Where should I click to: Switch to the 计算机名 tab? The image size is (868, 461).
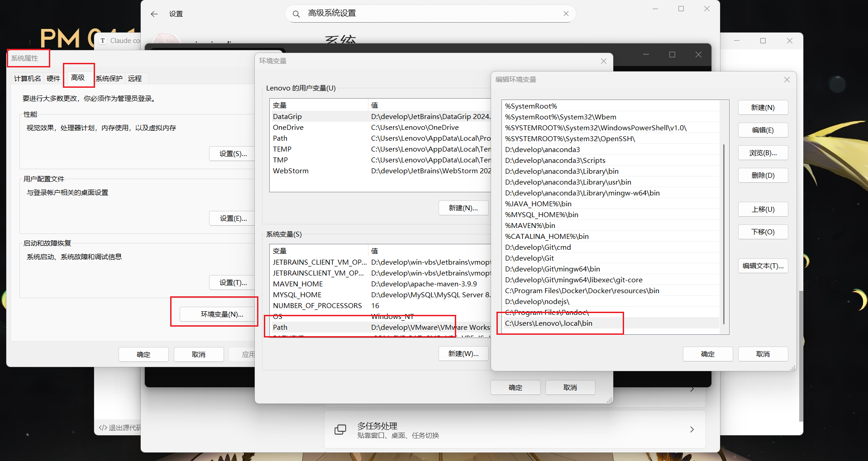pos(27,79)
